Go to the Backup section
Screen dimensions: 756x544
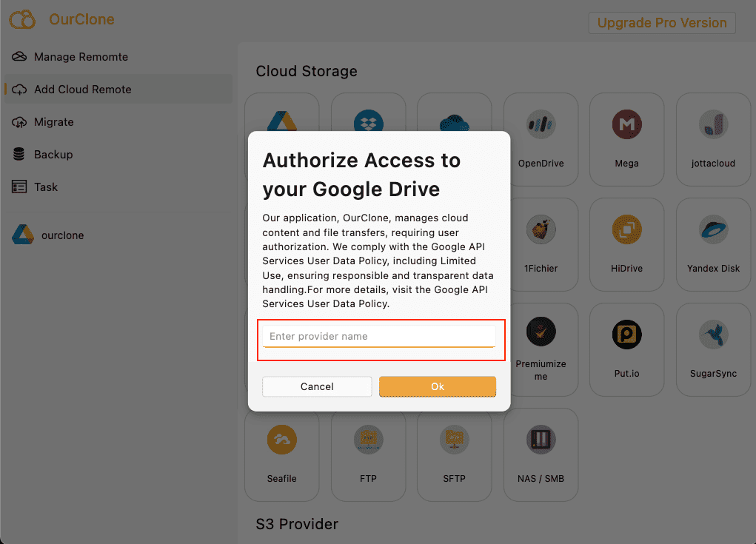pyautogui.click(x=53, y=155)
